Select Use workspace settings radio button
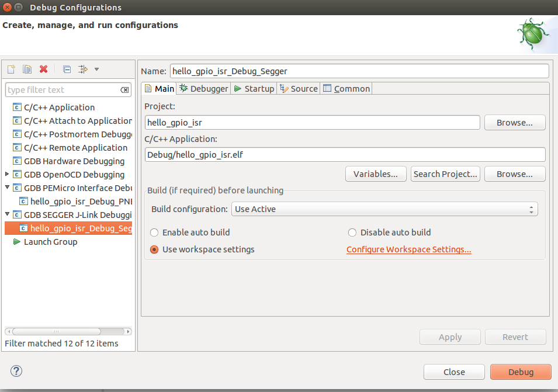Viewport: 558px width, 392px height. click(154, 249)
